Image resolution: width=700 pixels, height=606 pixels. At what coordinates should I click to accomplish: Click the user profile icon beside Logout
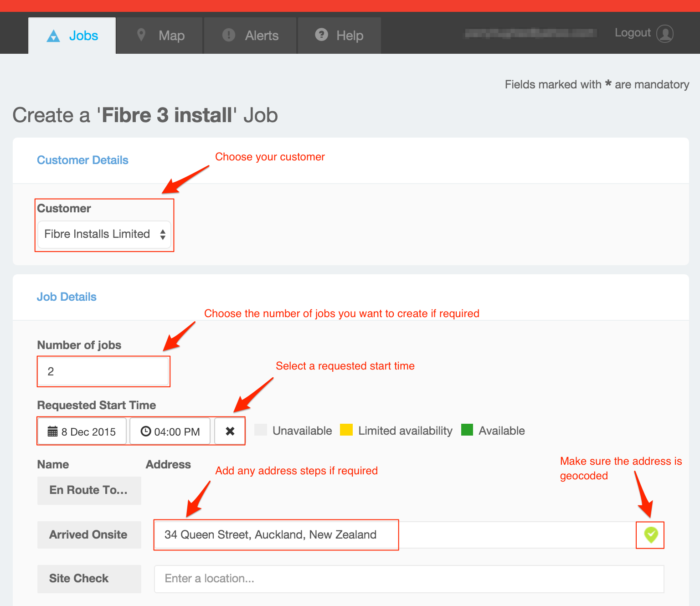pos(665,33)
